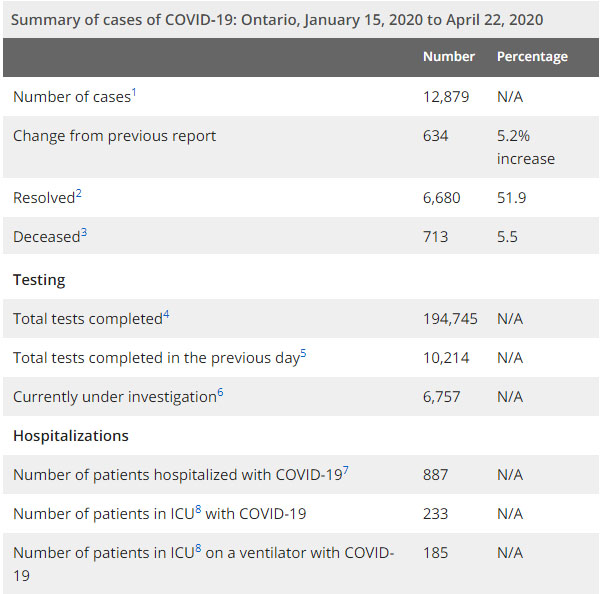Open footnote 6 after Currently under investigation
Screen dimensions: 600x594
click(220, 391)
